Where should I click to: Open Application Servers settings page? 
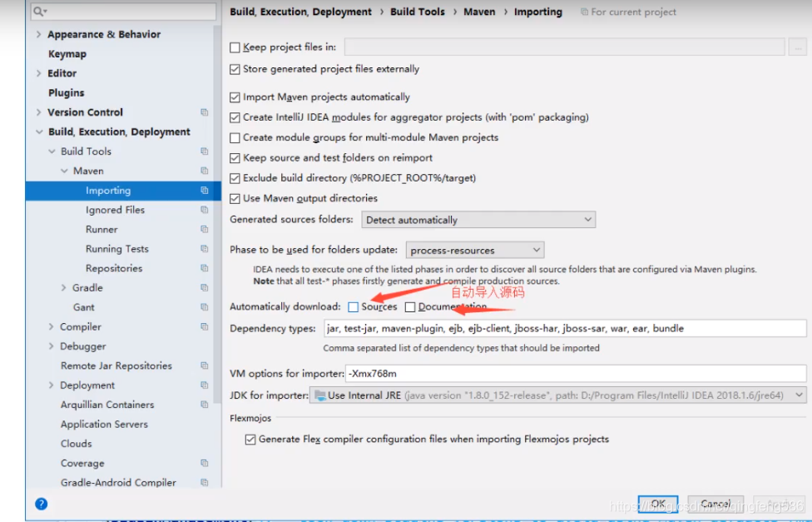click(x=104, y=424)
